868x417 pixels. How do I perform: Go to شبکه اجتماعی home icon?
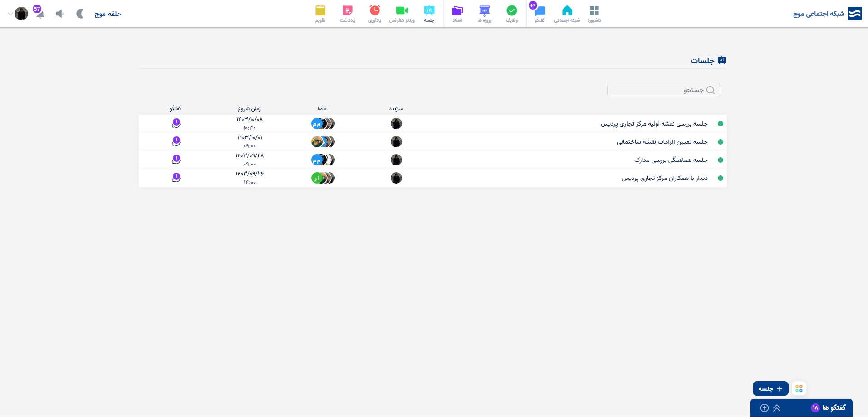tap(567, 10)
